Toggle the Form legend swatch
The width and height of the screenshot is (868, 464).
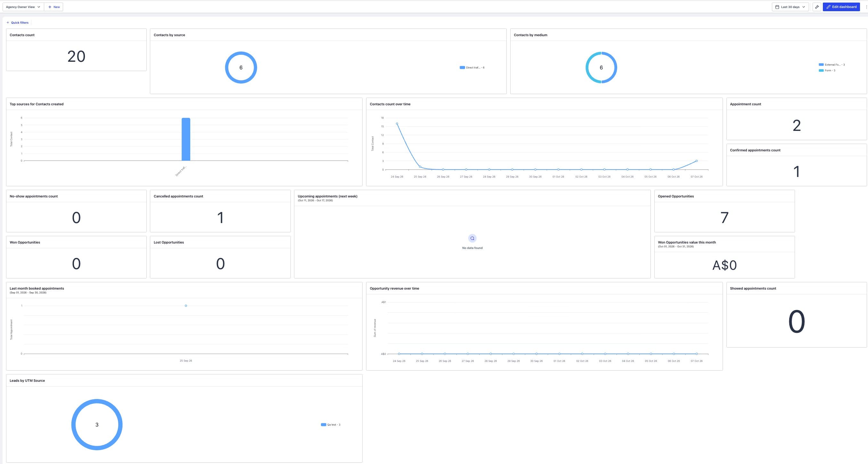point(821,70)
